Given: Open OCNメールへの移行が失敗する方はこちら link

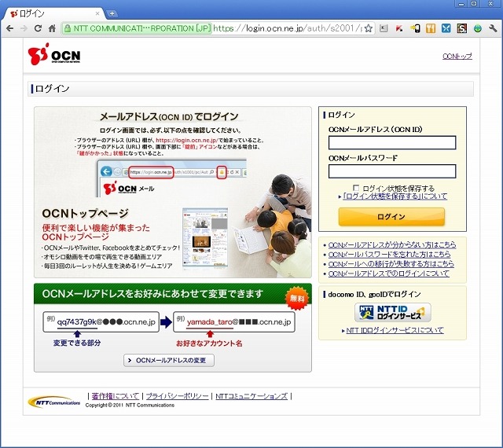Looking at the screenshot, I should (391, 264).
